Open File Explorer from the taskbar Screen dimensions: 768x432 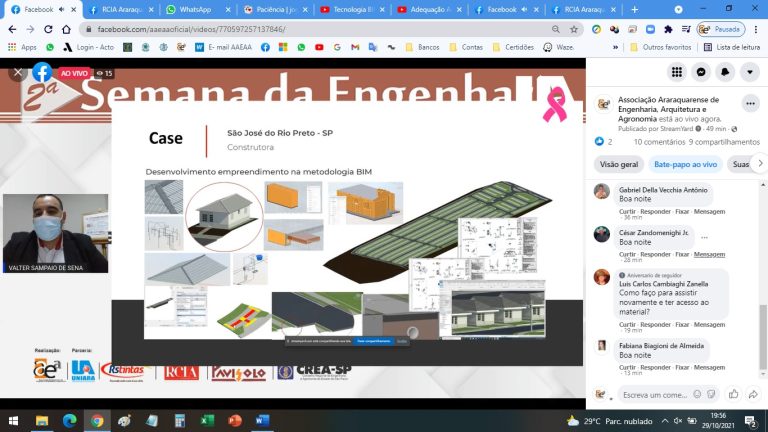click(x=42, y=421)
